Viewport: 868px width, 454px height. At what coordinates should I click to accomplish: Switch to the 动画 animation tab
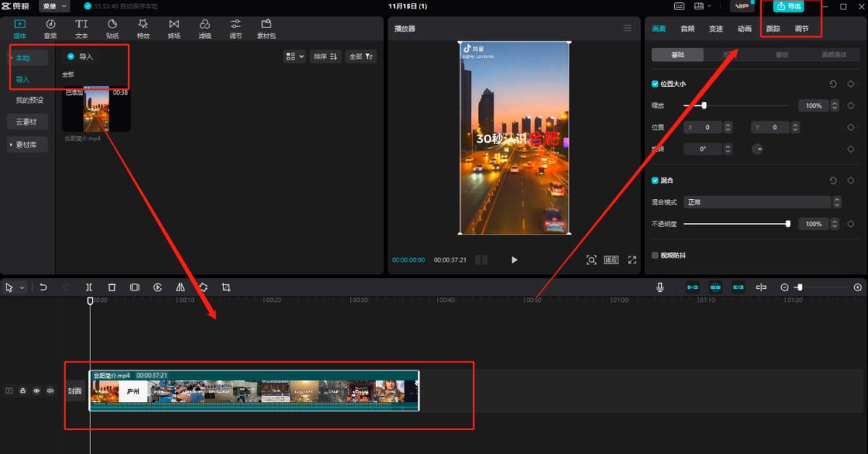pyautogui.click(x=744, y=29)
